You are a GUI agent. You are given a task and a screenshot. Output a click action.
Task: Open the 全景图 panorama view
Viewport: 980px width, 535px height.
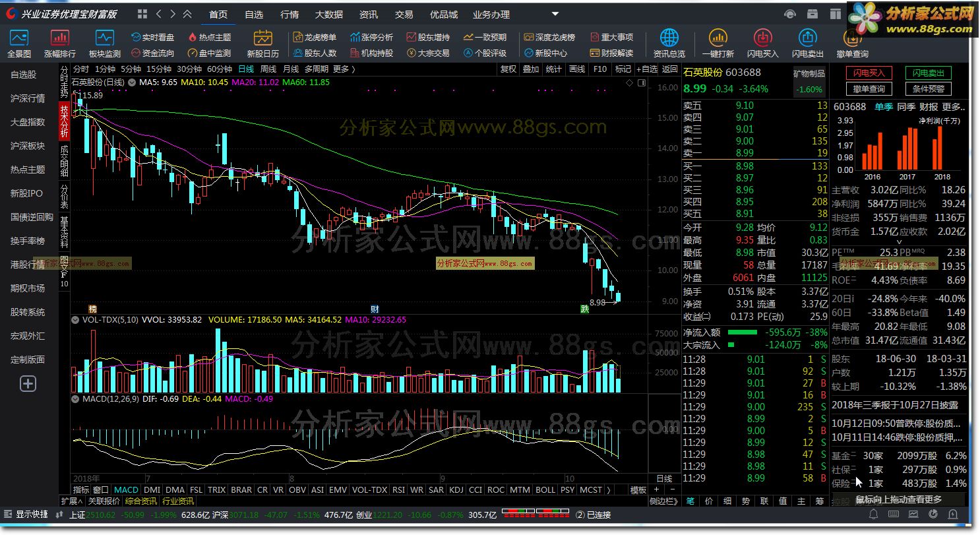pyautogui.click(x=18, y=44)
